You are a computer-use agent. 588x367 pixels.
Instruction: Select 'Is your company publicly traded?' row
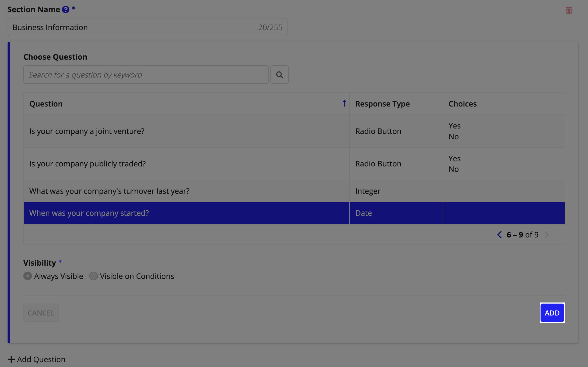click(294, 164)
